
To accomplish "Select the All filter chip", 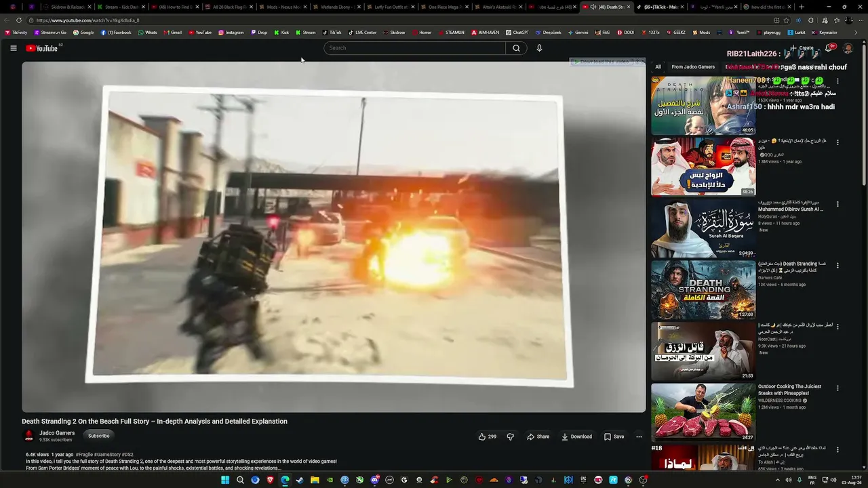I will 658,67.
